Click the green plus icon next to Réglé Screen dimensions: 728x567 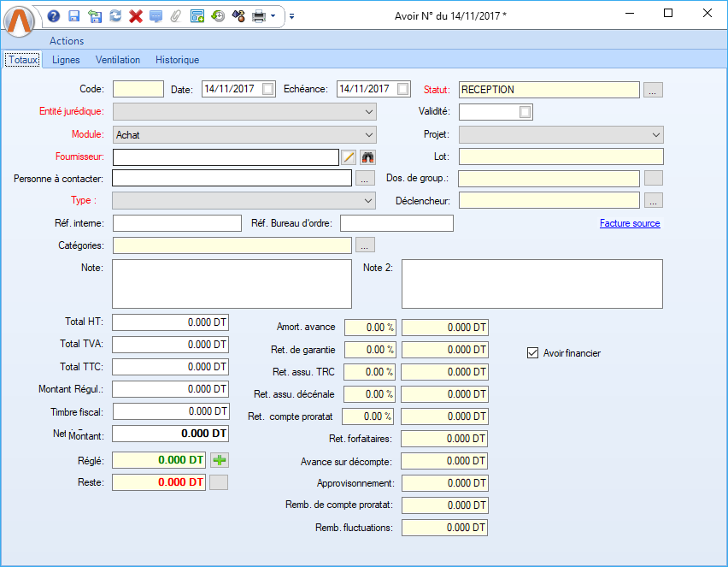click(x=220, y=460)
